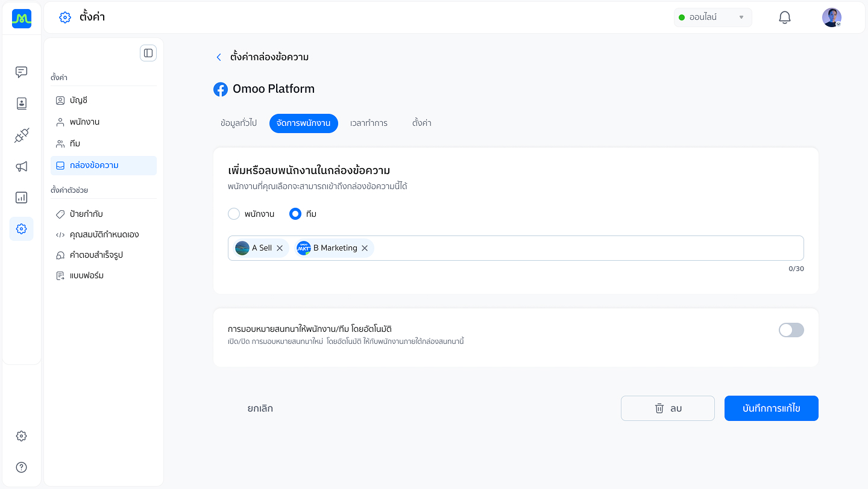This screenshot has width=868, height=489.
Task: Open บัญชี in the settings sidebar
Action: 104,101
